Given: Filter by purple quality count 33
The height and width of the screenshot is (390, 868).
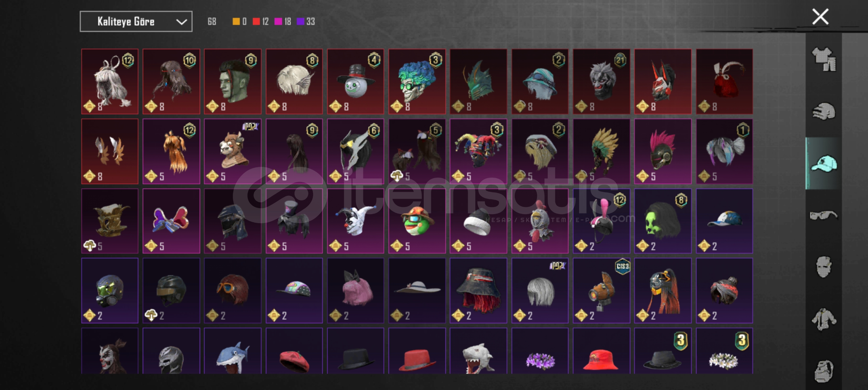Looking at the screenshot, I should click(306, 22).
